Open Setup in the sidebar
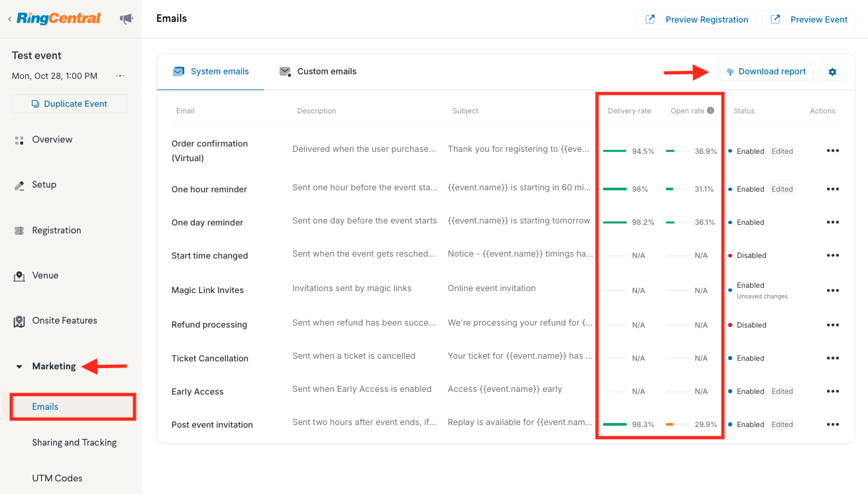 tap(44, 184)
